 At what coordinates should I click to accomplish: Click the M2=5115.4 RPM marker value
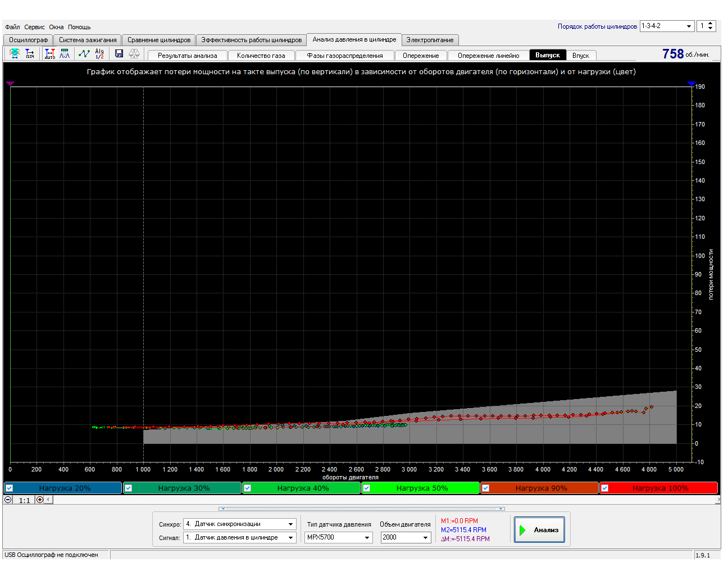click(x=463, y=530)
